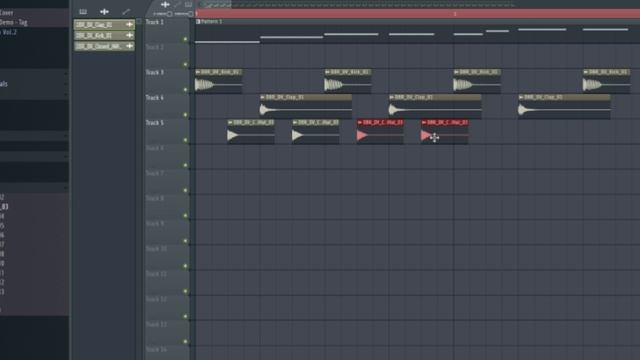
Task: Open the menu arrow on the second clap clip
Action: (x=392, y=98)
